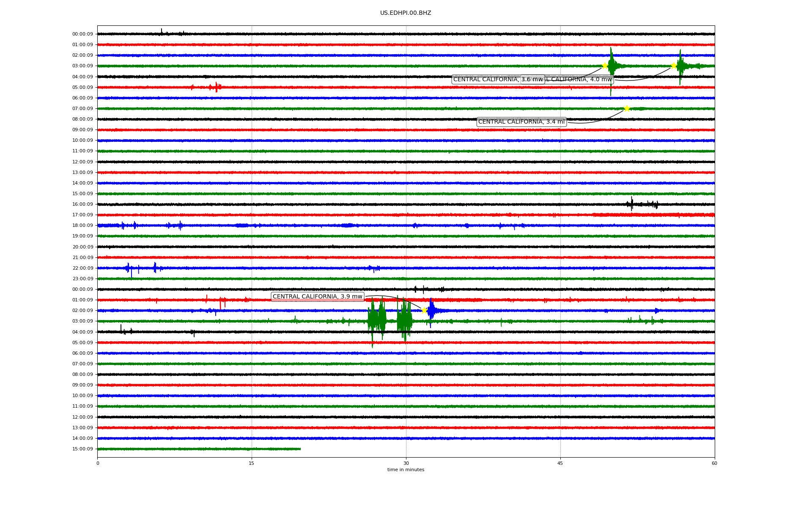Click the 30 tick on the x-axis

pyautogui.click(x=406, y=463)
